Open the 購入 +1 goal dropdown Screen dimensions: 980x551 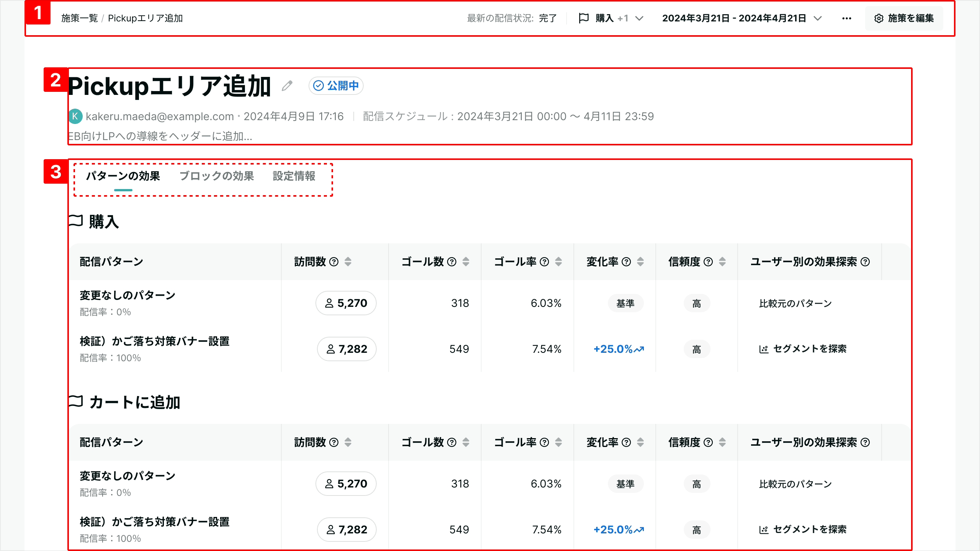point(611,18)
